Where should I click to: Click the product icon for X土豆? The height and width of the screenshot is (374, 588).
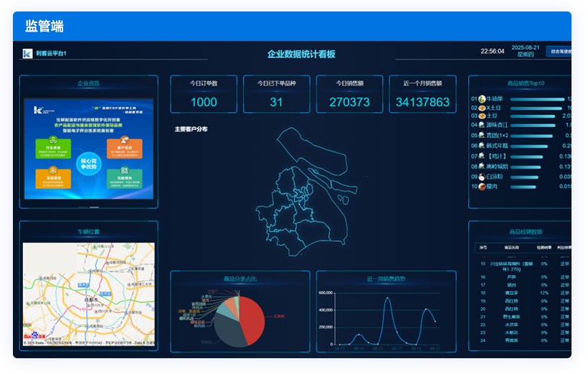482,108
